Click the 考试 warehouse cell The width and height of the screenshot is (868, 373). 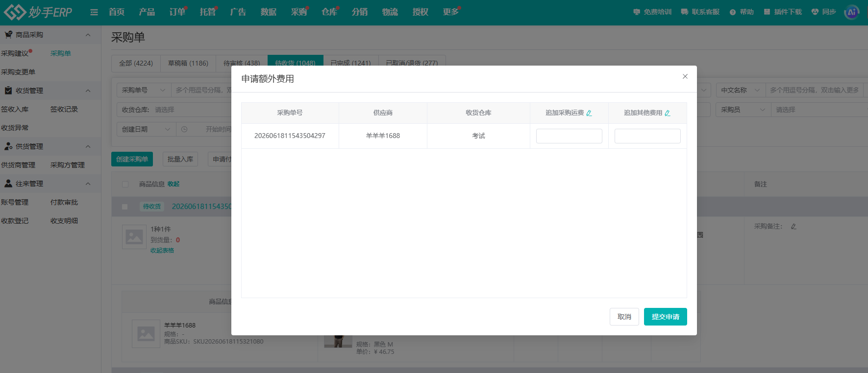click(x=478, y=136)
